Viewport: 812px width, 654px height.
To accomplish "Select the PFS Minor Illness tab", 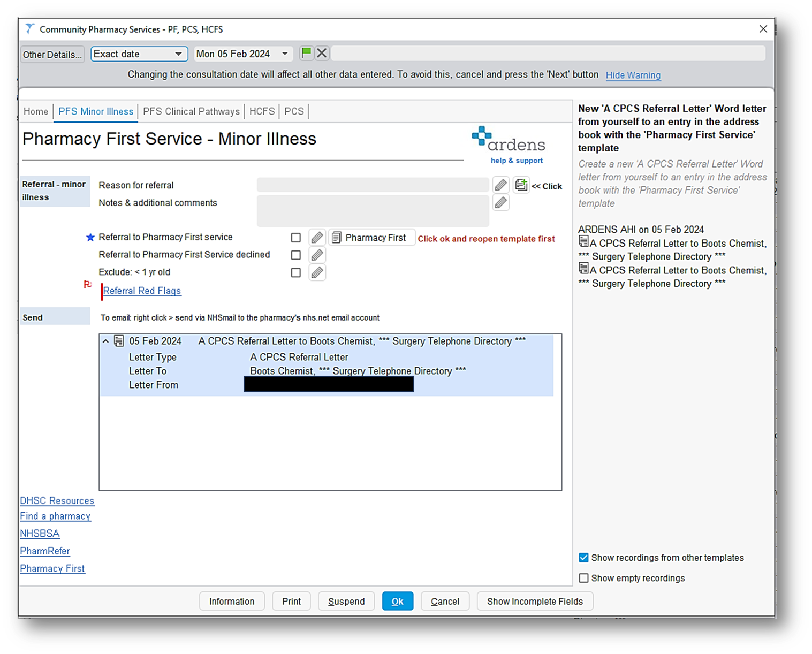I will 96,111.
